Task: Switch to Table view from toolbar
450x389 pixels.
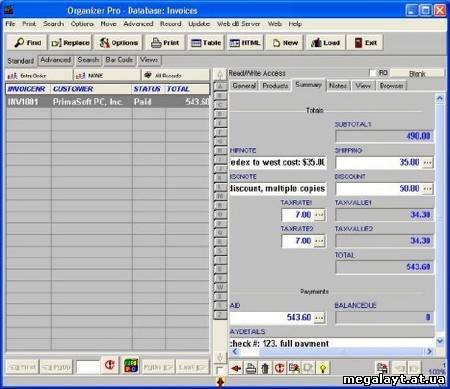Action: coord(206,43)
